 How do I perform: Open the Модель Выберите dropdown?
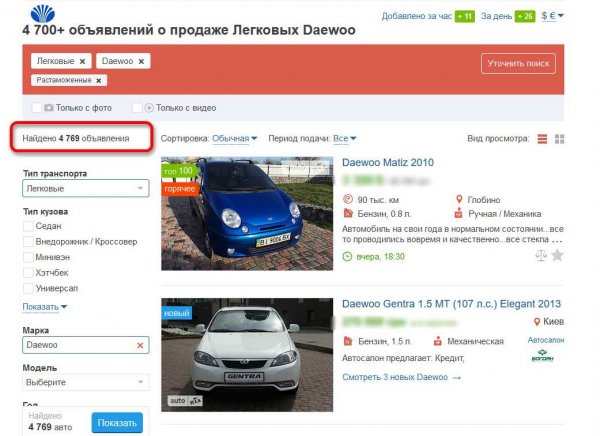coord(86,382)
